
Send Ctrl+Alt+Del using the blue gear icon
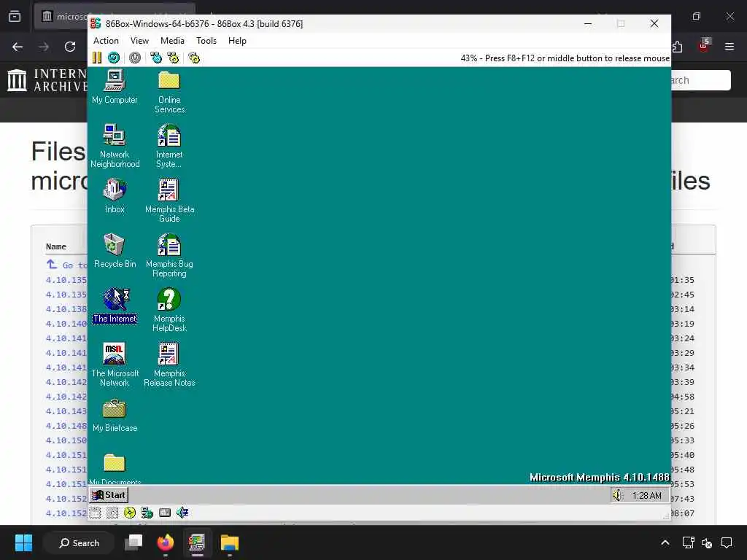(x=156, y=58)
